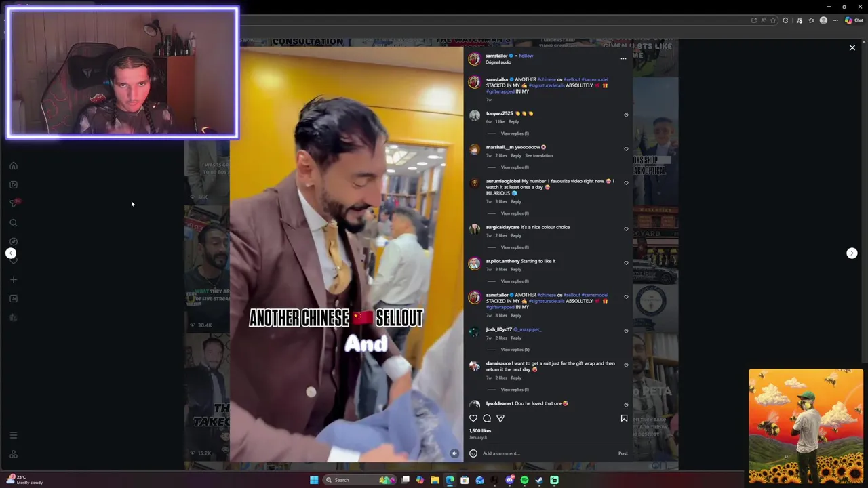868x488 pixels.
Task: Open Explore compass icon in sidebar
Action: pos(13,241)
